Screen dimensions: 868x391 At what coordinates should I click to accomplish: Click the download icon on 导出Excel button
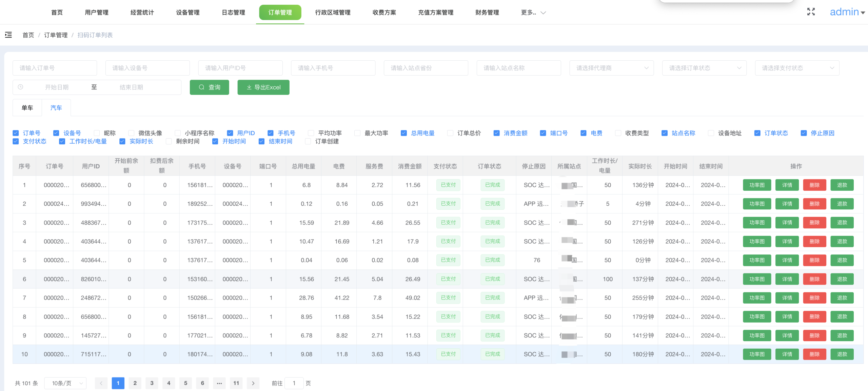tap(249, 87)
